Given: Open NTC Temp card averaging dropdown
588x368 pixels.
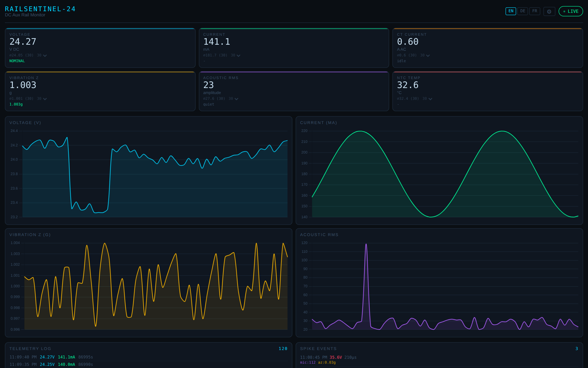Looking at the screenshot, I should [427, 99].
